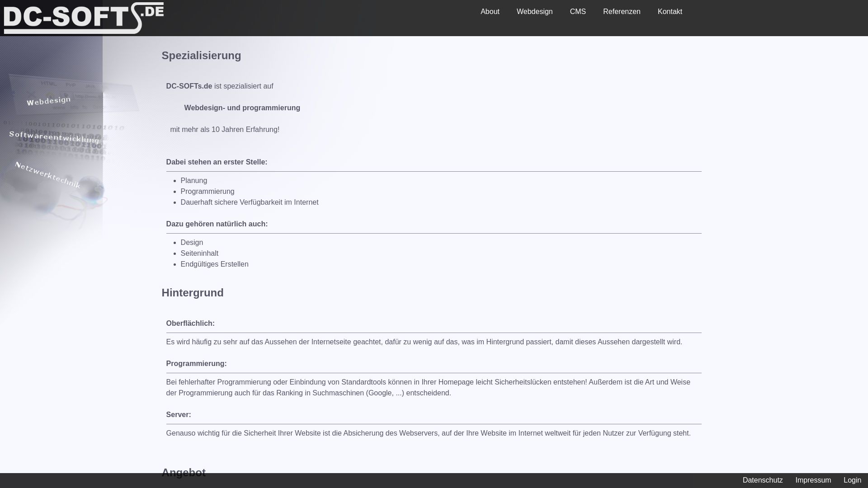The height and width of the screenshot is (488, 868).
Task: Click the bold DC-SOFTs.de text in the intro
Action: (189, 86)
